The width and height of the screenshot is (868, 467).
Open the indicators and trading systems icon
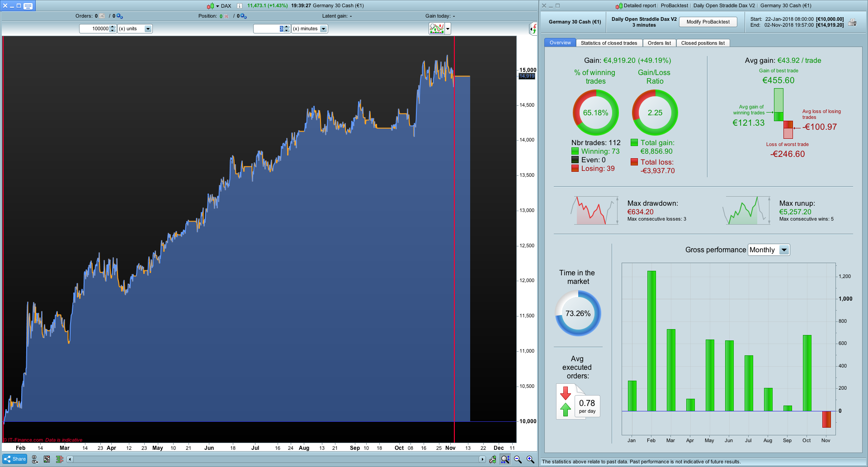(437, 28)
